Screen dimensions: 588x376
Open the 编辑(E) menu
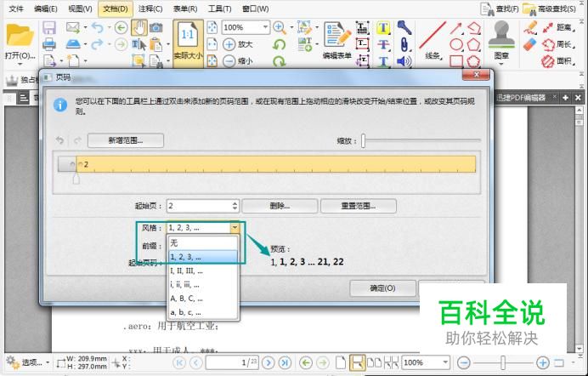click(45, 9)
